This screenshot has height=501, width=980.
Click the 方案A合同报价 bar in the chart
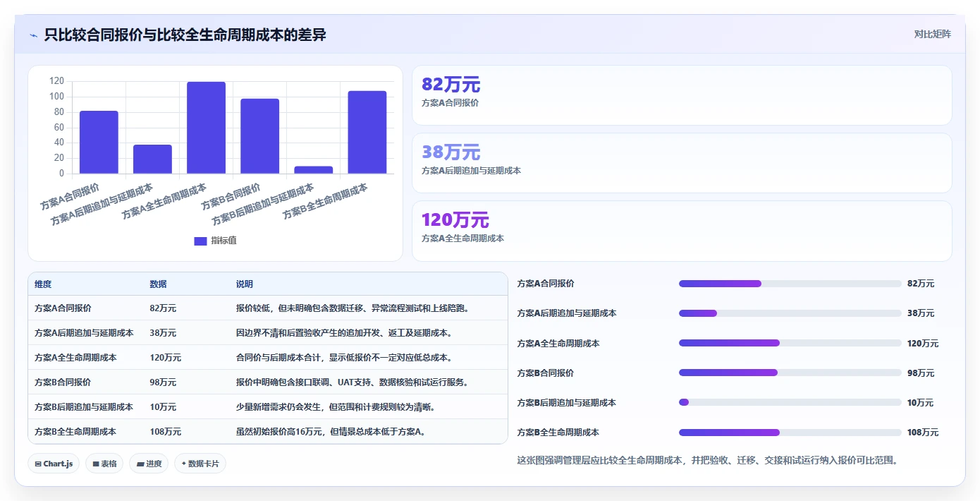pyautogui.click(x=99, y=142)
